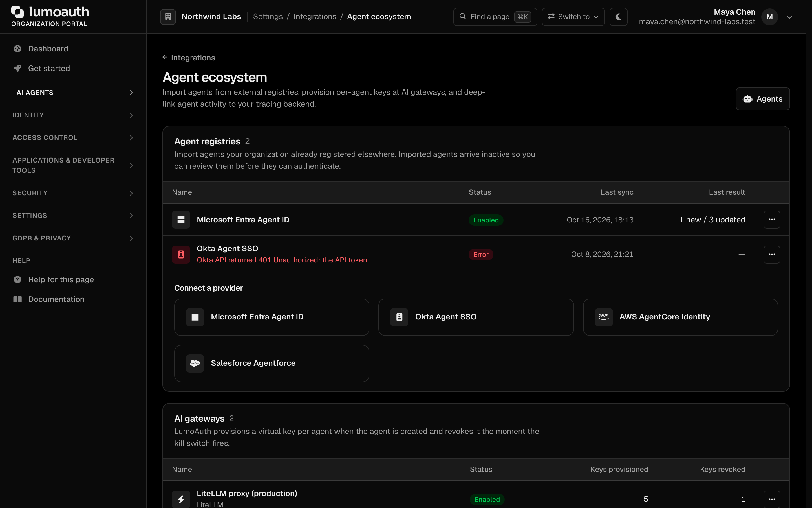
Task: Click the Northwind Labs organization building icon
Action: 168,16
